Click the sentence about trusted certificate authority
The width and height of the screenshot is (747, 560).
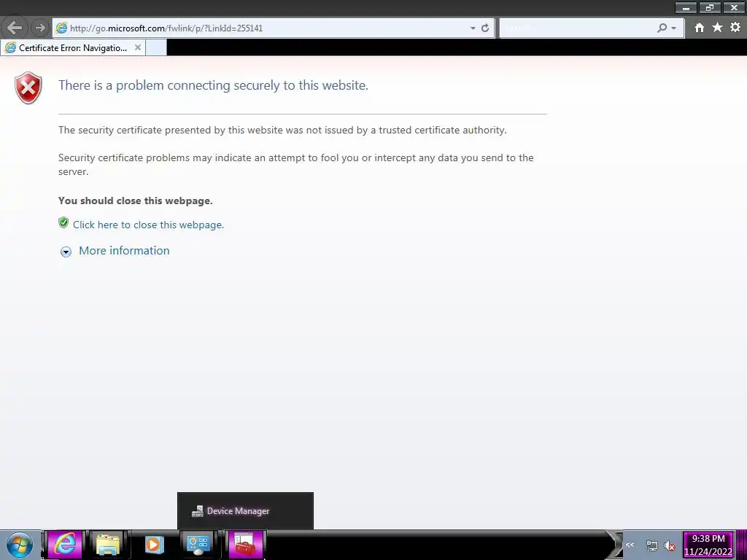[282, 130]
